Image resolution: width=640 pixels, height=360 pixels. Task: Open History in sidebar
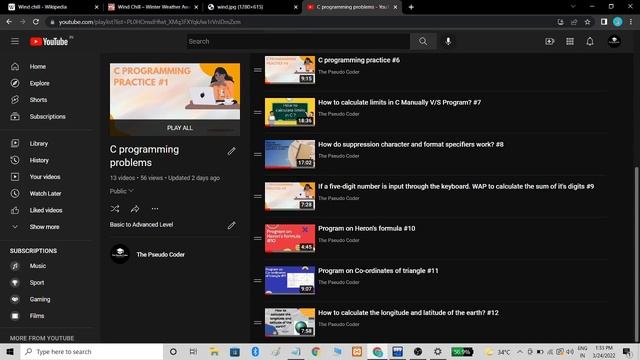click(39, 160)
